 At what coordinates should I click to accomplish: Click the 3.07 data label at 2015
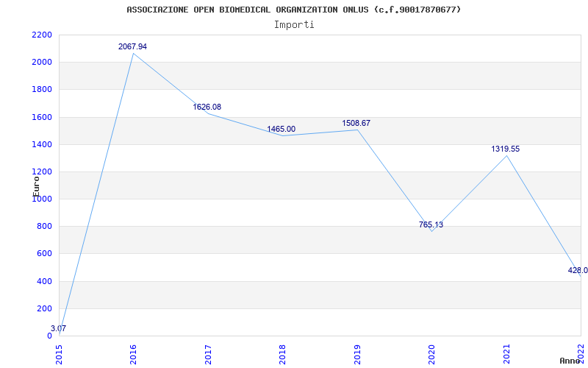[x=59, y=328]
